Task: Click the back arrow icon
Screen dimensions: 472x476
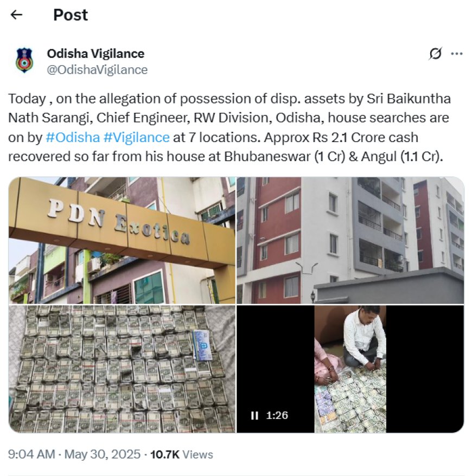Action: click(x=16, y=15)
